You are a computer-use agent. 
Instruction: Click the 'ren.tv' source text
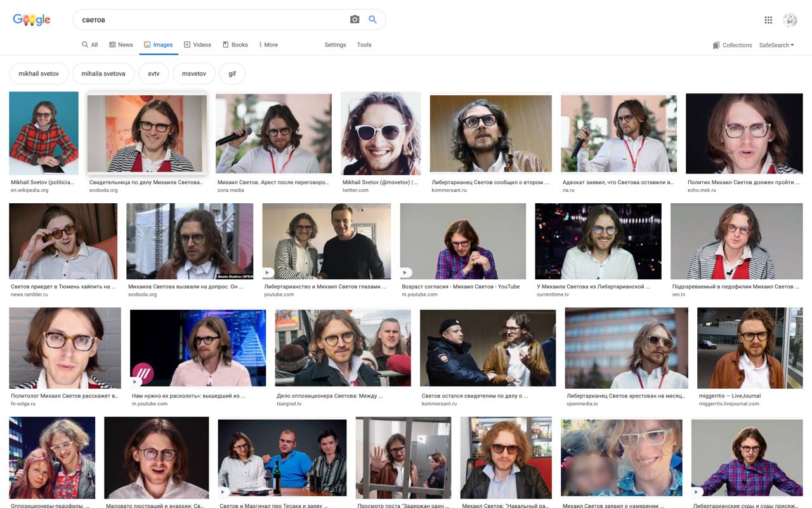[x=678, y=294]
